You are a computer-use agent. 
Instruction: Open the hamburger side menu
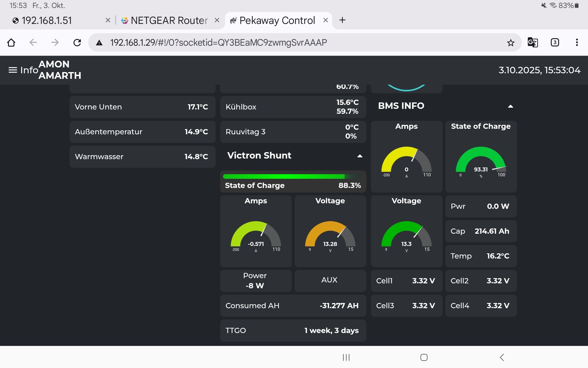pos(13,70)
